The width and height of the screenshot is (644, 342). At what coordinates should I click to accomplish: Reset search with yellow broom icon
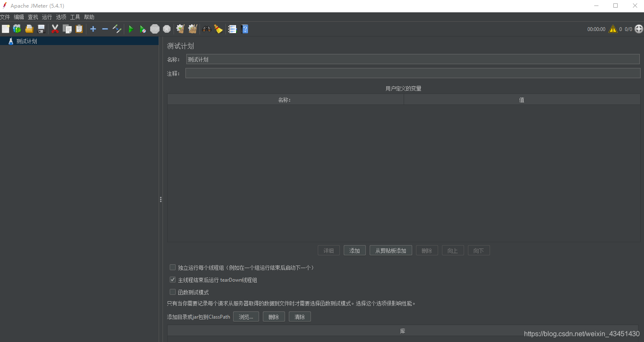click(219, 29)
